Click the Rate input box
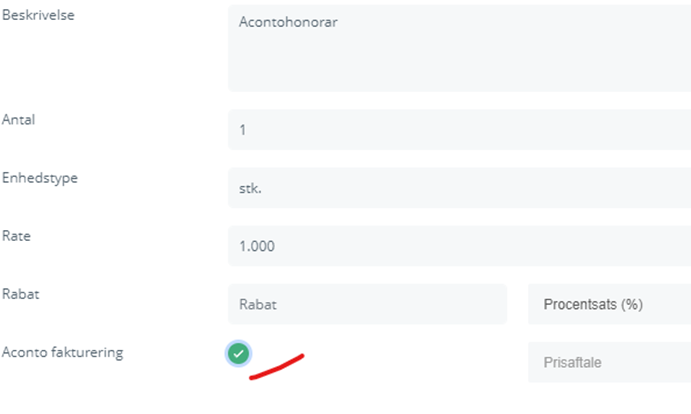The width and height of the screenshot is (691, 414). coord(460,246)
